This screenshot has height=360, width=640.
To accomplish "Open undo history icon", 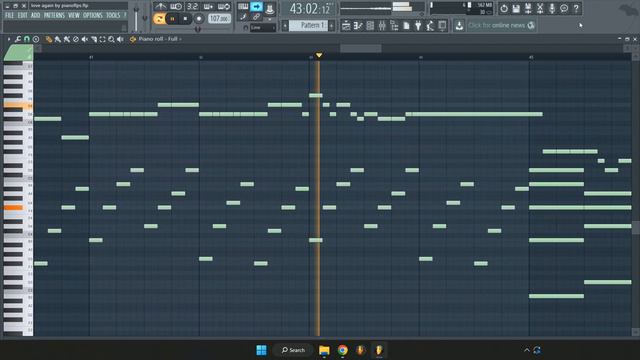I will coord(504,8).
